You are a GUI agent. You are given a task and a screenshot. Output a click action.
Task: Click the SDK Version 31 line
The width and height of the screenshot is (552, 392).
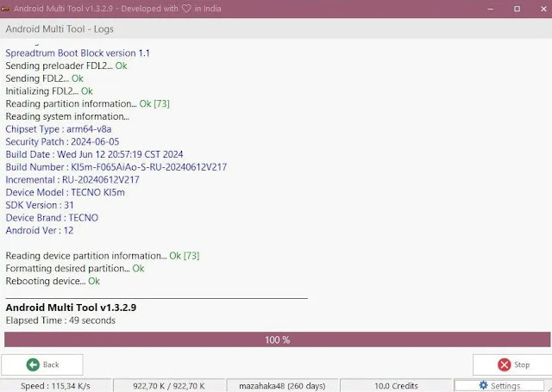40,205
